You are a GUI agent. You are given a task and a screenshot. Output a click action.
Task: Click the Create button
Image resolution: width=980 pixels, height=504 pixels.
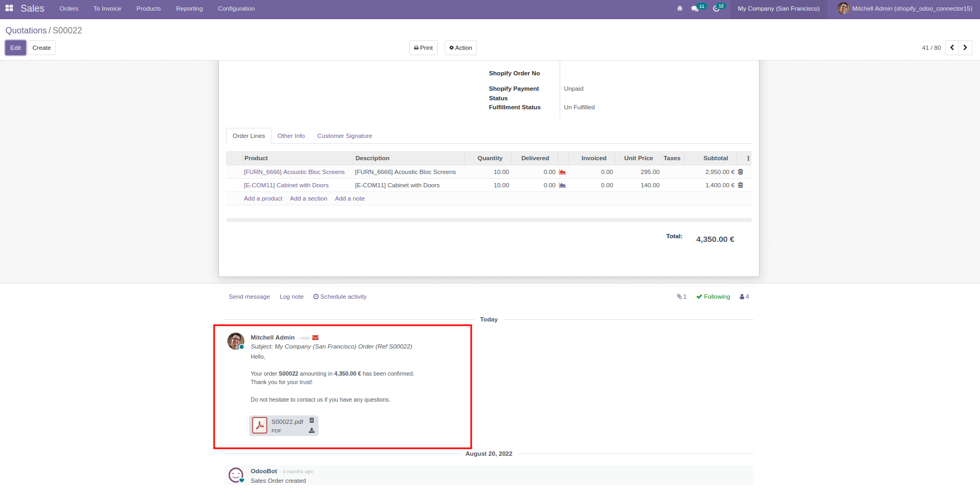pyautogui.click(x=41, y=48)
